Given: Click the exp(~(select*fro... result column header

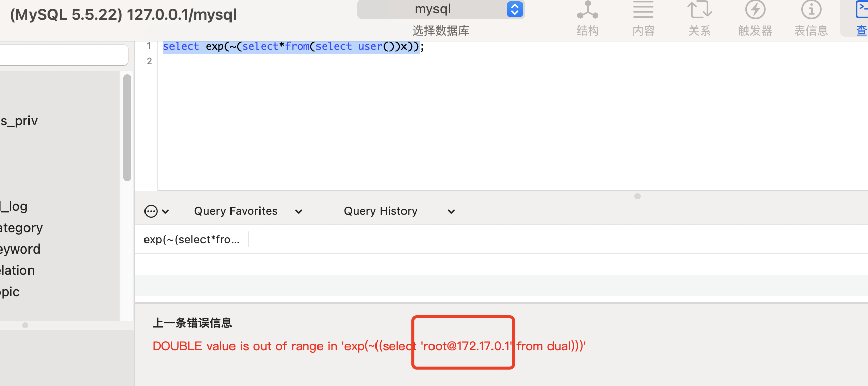Looking at the screenshot, I should coord(192,239).
